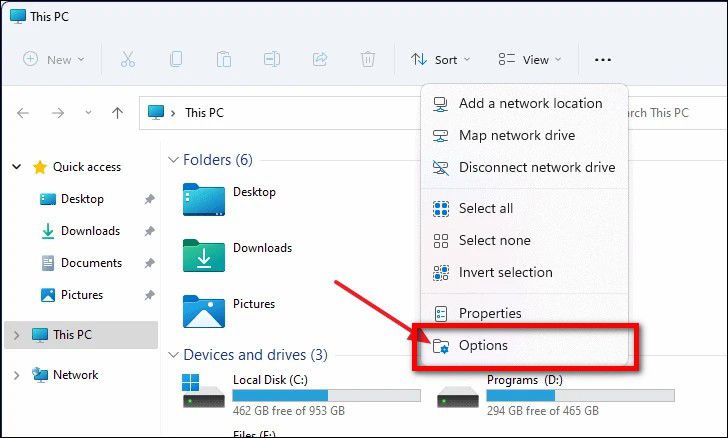Viewport: 728px width, 438px height.
Task: Click pin icon next to Desktop in sidebar
Action: tap(149, 199)
